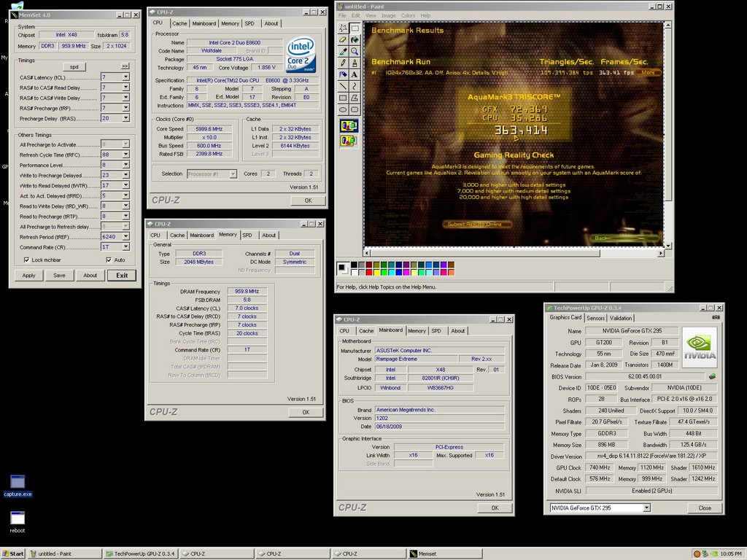This screenshot has width=747, height=560.
Task: Activate the Magnifier tool in Paint
Action: [355, 51]
